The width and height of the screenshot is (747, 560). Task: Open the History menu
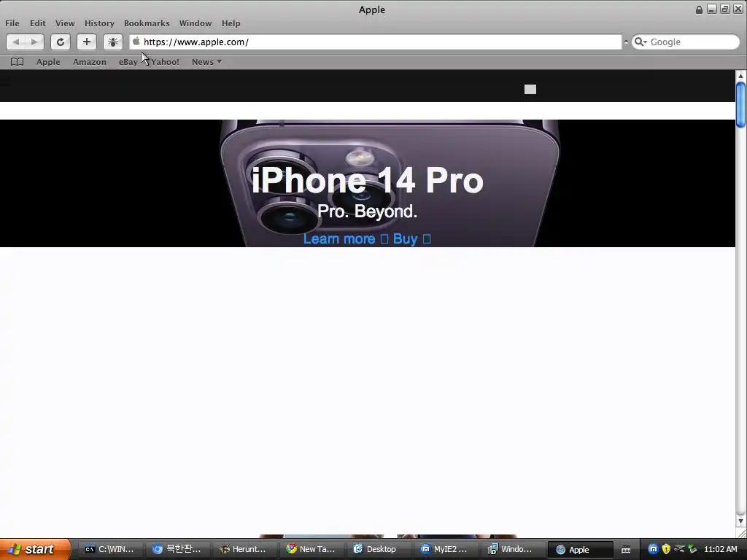click(99, 23)
